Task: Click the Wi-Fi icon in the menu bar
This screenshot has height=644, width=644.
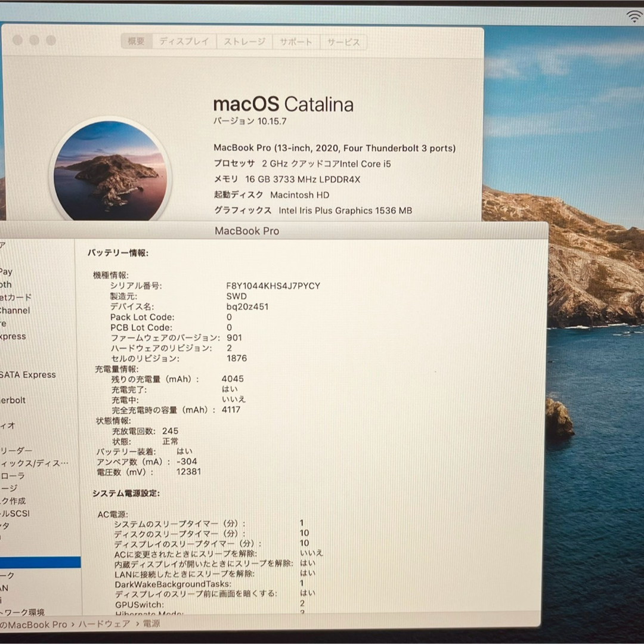Action: (x=634, y=16)
